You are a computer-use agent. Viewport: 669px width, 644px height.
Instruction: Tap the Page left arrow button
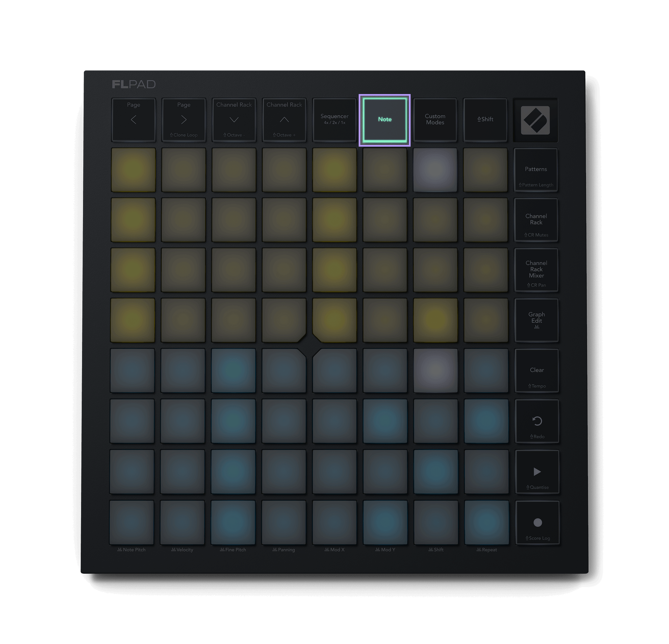coord(134,120)
